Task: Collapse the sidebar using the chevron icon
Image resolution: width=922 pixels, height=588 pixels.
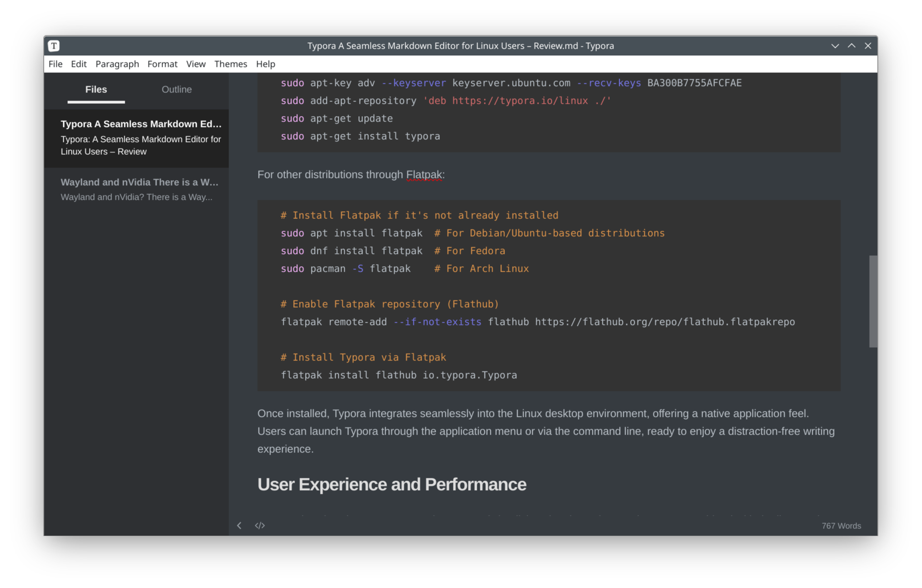Action: 239,525
